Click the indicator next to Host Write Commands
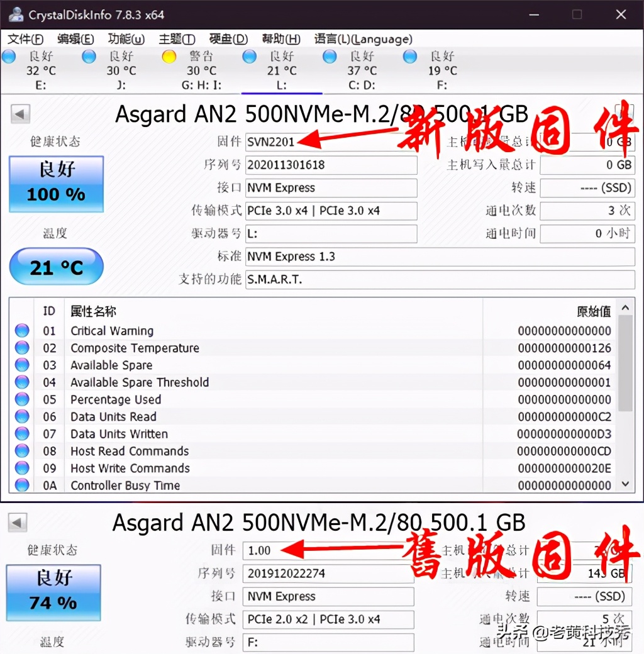This screenshot has width=644, height=654. click(21, 468)
